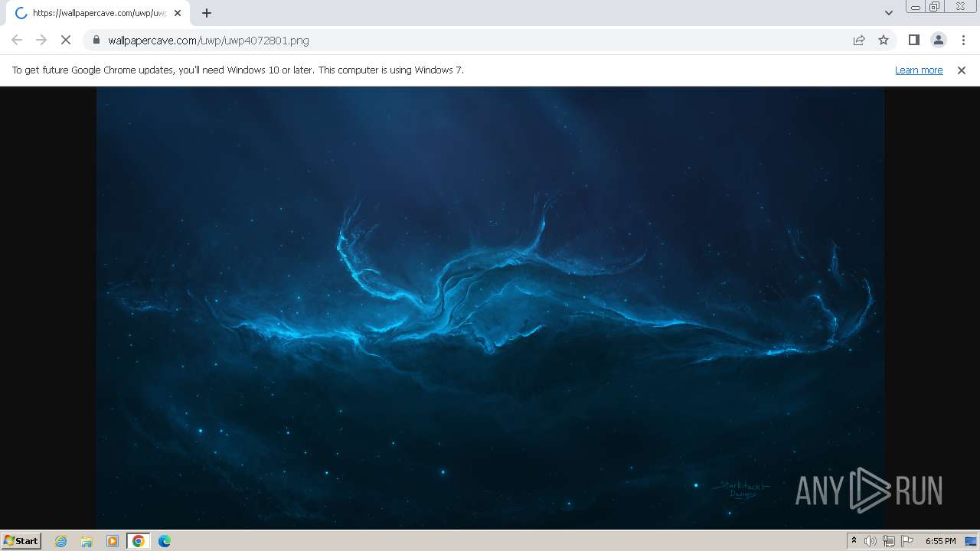Launch Internet Explorer from the taskbar
This screenshot has height=551, width=980.
point(61,541)
